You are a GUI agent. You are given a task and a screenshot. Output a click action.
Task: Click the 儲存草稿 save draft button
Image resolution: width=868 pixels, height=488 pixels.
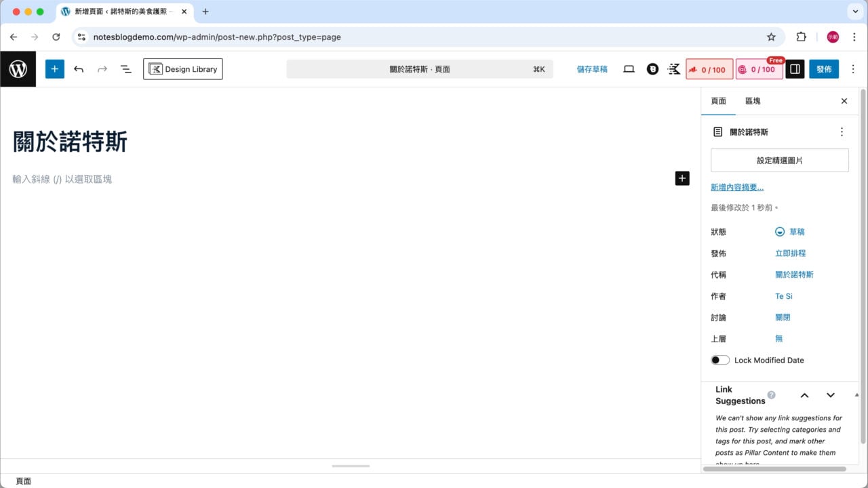(x=591, y=69)
